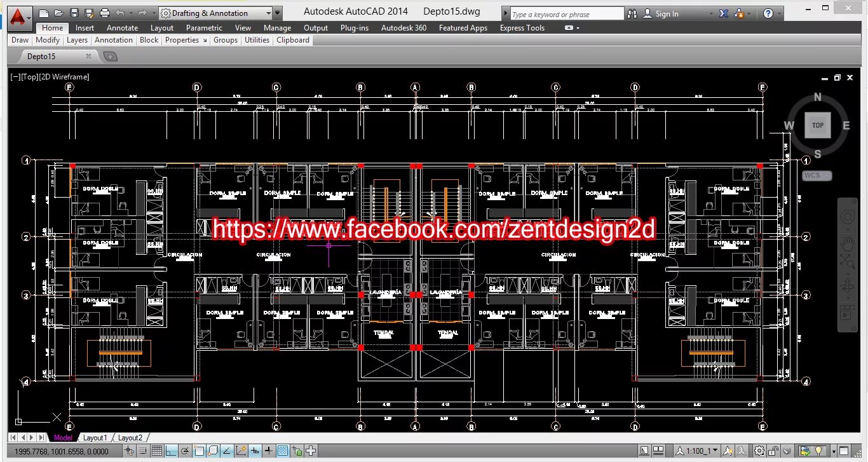Toggle Grid Display in status bar
The width and height of the screenshot is (868, 462).
coord(157,451)
